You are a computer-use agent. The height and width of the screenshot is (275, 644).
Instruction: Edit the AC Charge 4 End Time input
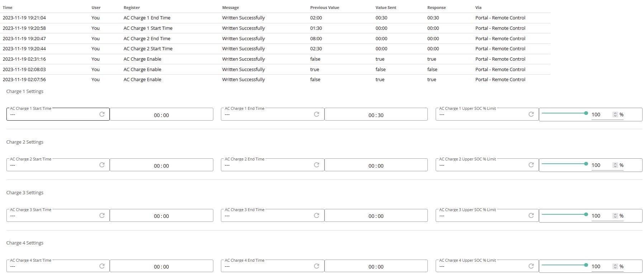click(376, 266)
